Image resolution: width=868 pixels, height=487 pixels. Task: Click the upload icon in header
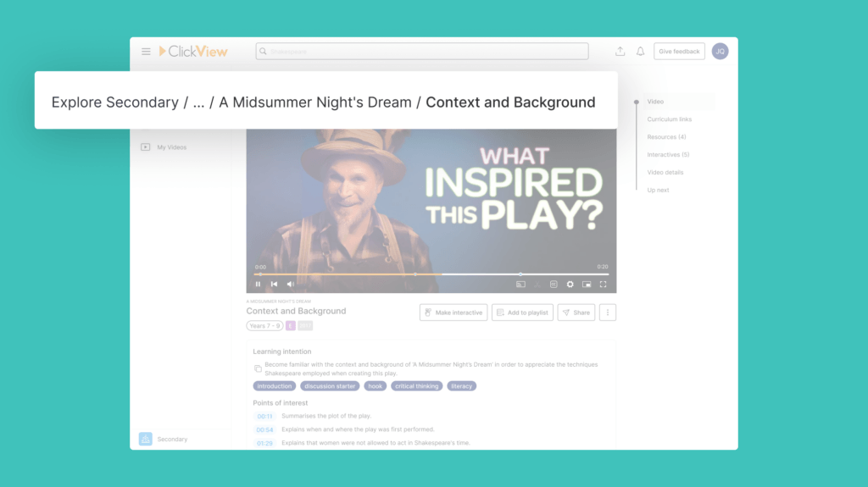(x=620, y=52)
